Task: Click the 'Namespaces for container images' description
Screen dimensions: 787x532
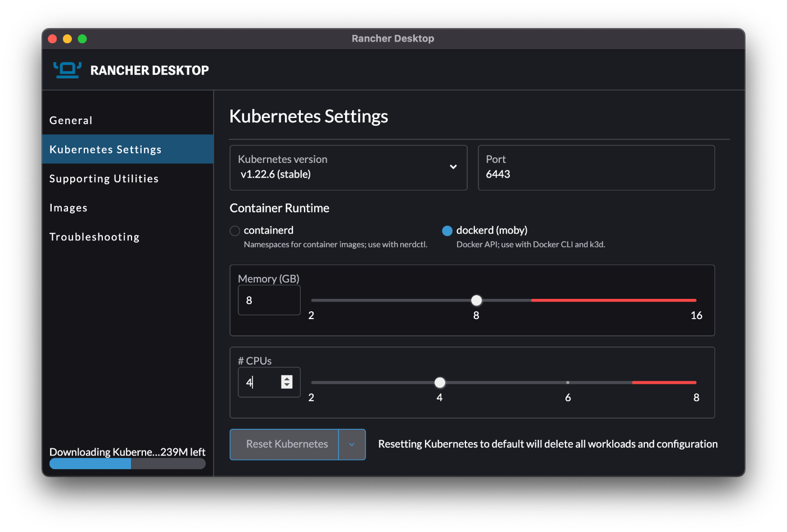Action: (336, 244)
